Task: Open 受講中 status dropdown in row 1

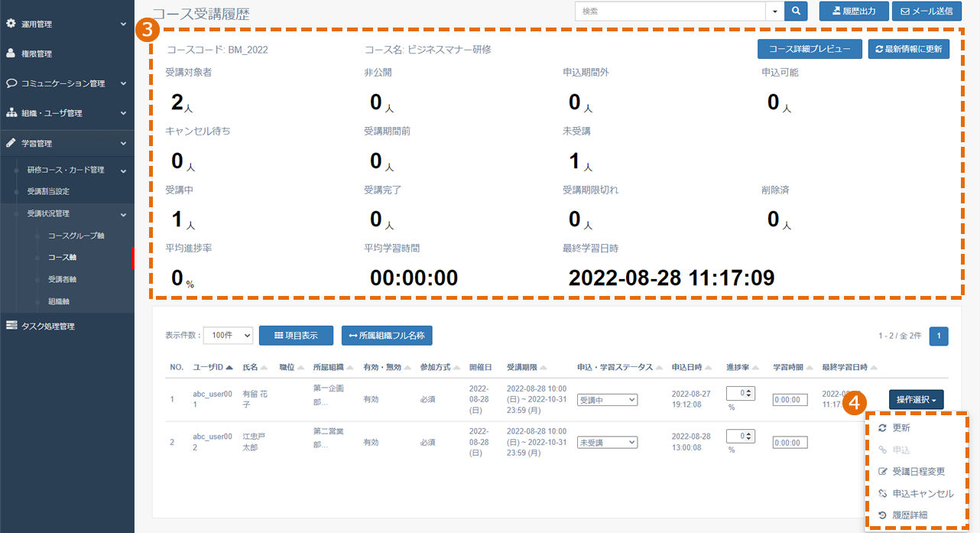Action: click(x=608, y=399)
